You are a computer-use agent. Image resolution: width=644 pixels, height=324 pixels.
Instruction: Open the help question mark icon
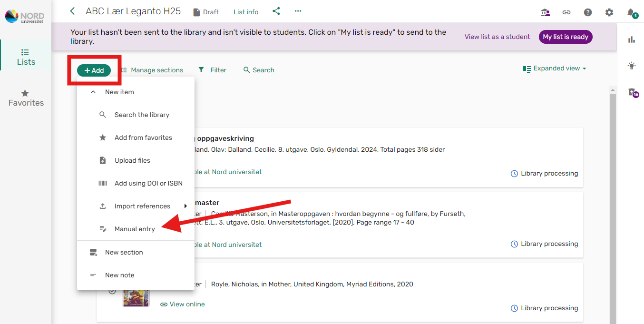coord(588,12)
